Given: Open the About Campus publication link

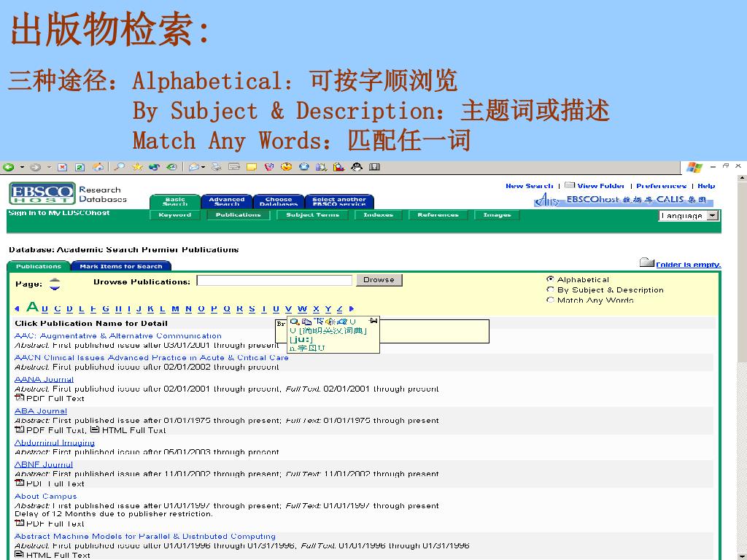Looking at the screenshot, I should pos(45,496).
